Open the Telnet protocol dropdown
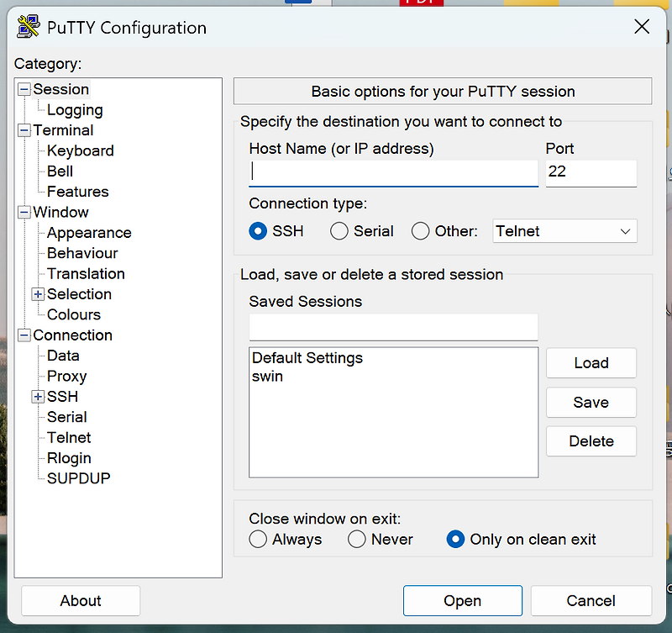Screen dimensions: 672x633 pyautogui.click(x=564, y=231)
